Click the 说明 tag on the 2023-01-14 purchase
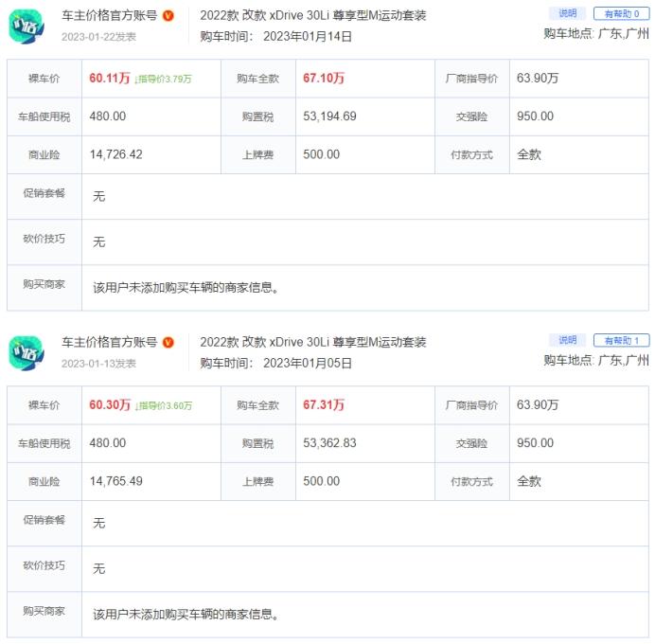The height and width of the screenshot is (644, 655). pos(567,13)
